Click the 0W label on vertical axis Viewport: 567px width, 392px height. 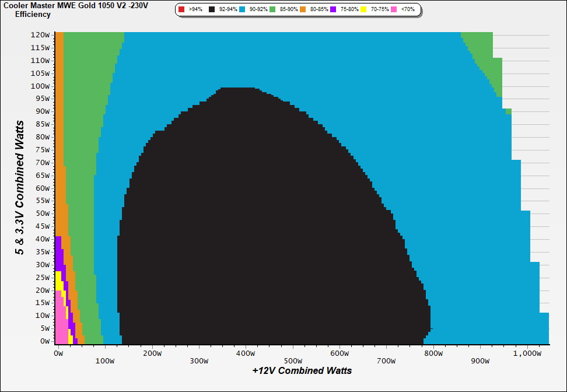coord(44,341)
